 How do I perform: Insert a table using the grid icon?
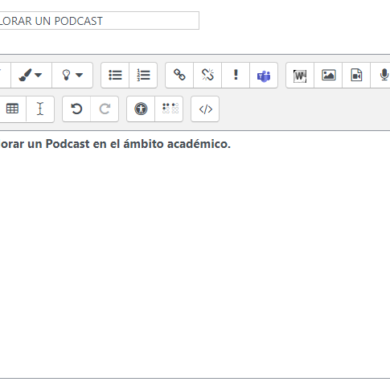12,109
